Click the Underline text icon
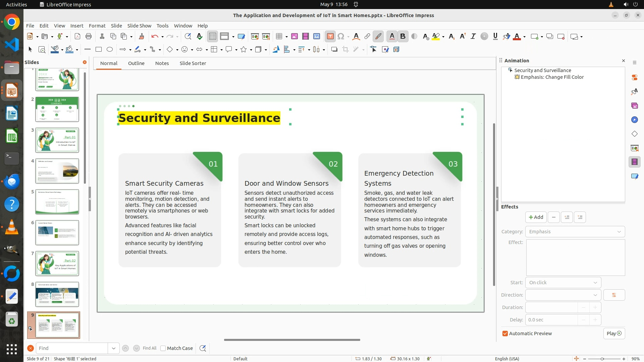 (495, 37)
